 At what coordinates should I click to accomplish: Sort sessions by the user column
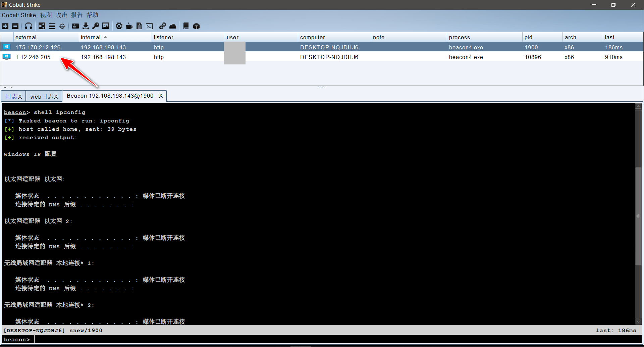point(261,37)
